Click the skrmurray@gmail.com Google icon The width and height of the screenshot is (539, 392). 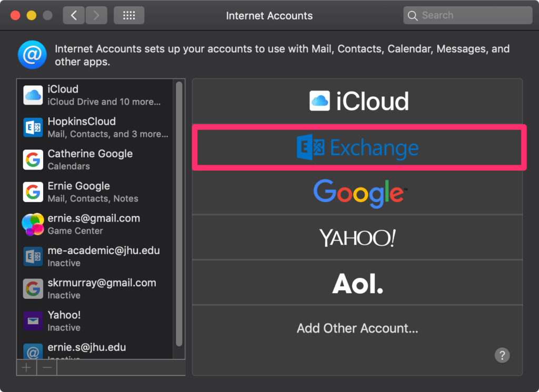pyautogui.click(x=33, y=288)
